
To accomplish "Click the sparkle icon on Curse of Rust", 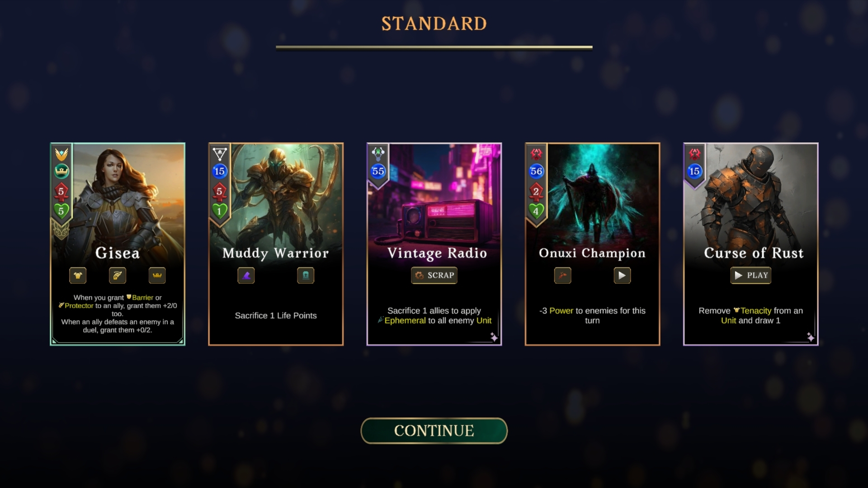I will (811, 337).
